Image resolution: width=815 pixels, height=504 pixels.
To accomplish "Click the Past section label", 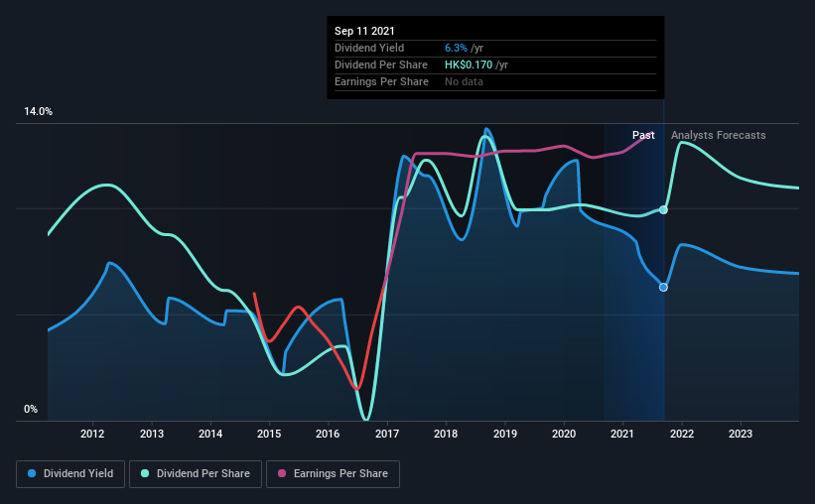I will click(x=643, y=135).
